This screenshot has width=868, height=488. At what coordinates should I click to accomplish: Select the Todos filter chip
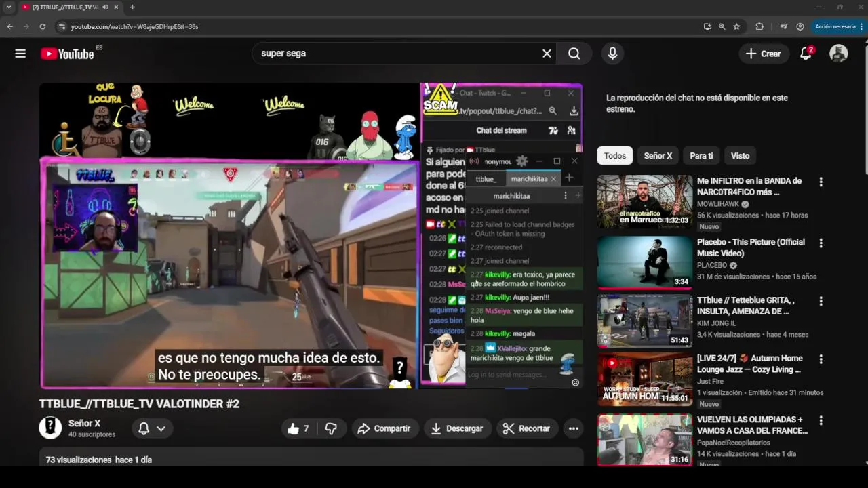pyautogui.click(x=615, y=156)
